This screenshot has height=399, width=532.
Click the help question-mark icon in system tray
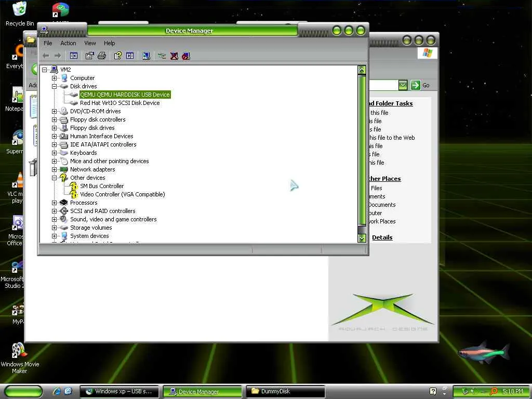click(x=433, y=391)
